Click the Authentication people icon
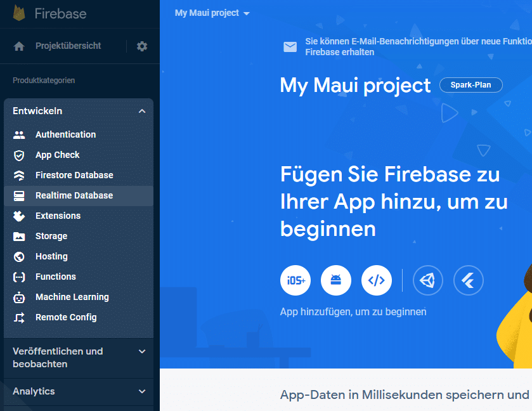 [19, 134]
